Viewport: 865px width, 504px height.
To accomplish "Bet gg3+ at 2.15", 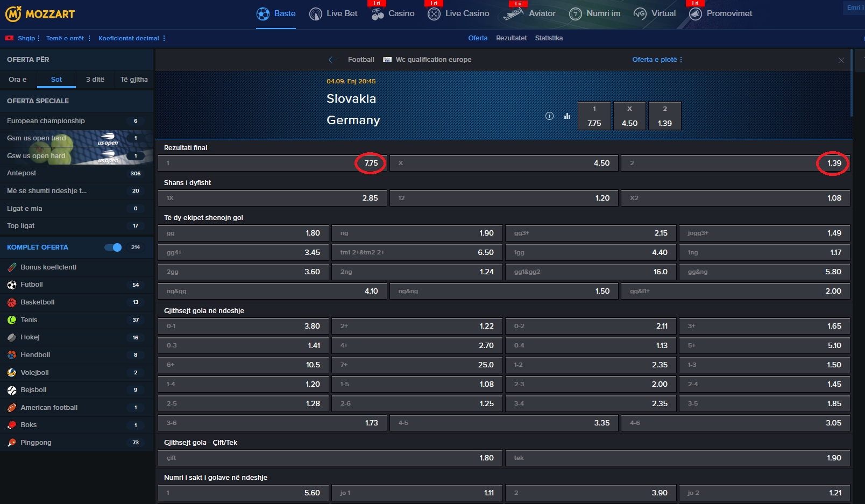I will [591, 233].
